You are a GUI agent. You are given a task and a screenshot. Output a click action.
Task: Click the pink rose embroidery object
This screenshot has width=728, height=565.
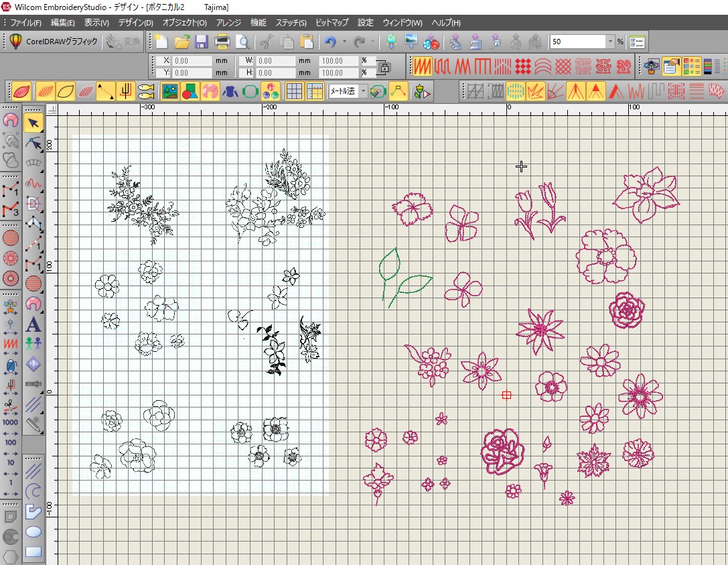click(x=502, y=450)
